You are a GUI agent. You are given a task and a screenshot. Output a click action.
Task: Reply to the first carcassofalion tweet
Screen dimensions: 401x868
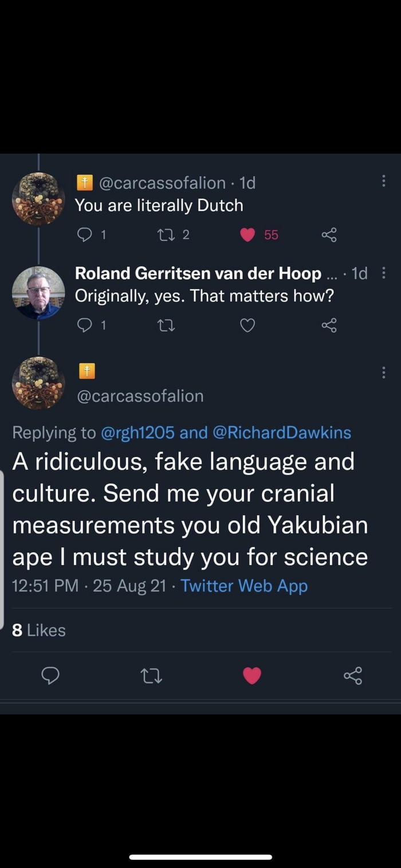coord(85,234)
